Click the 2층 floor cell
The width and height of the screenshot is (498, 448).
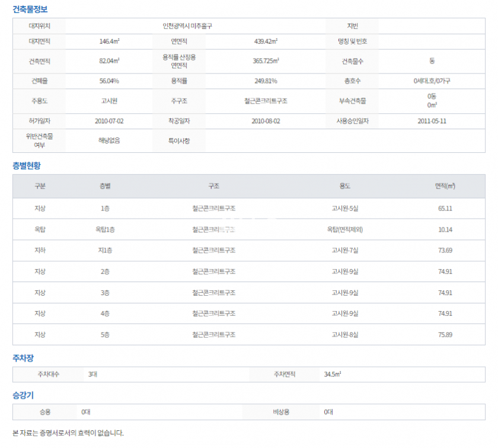coord(105,272)
